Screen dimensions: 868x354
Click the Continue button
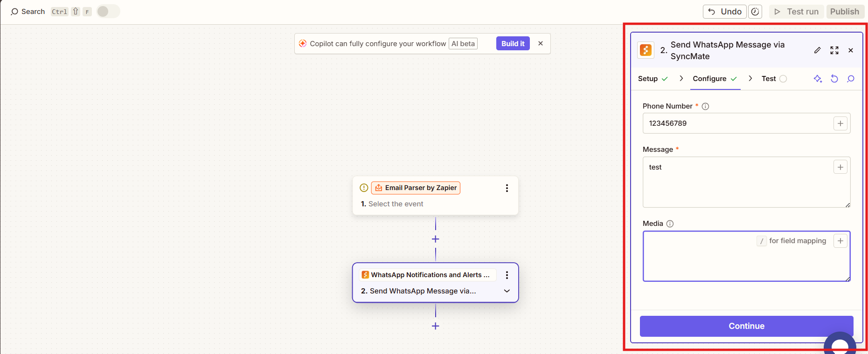746,326
